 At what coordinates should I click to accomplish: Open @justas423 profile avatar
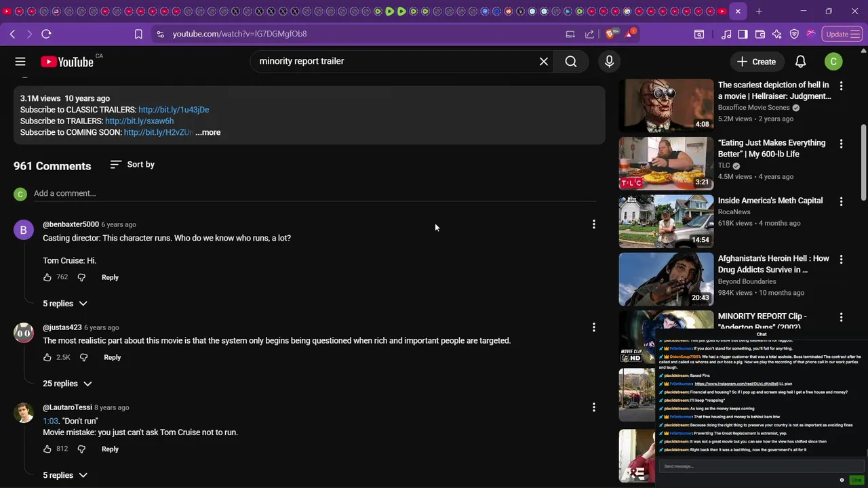click(24, 333)
